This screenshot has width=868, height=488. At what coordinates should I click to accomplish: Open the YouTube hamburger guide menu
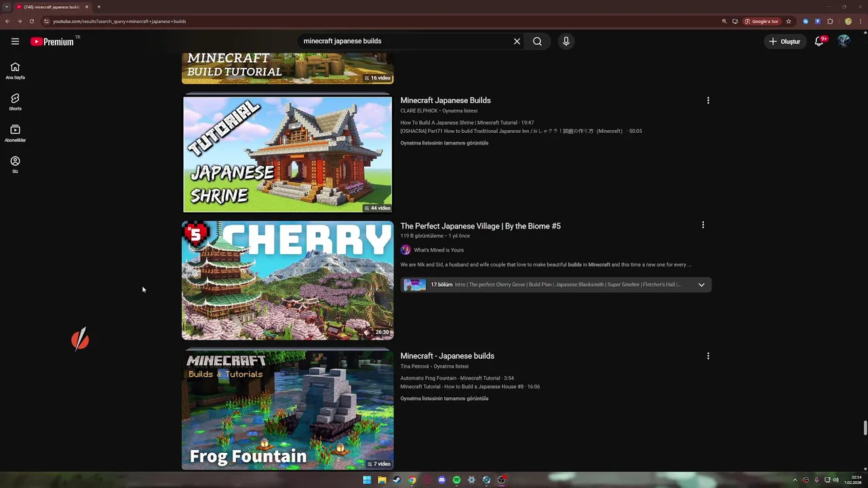(15, 41)
